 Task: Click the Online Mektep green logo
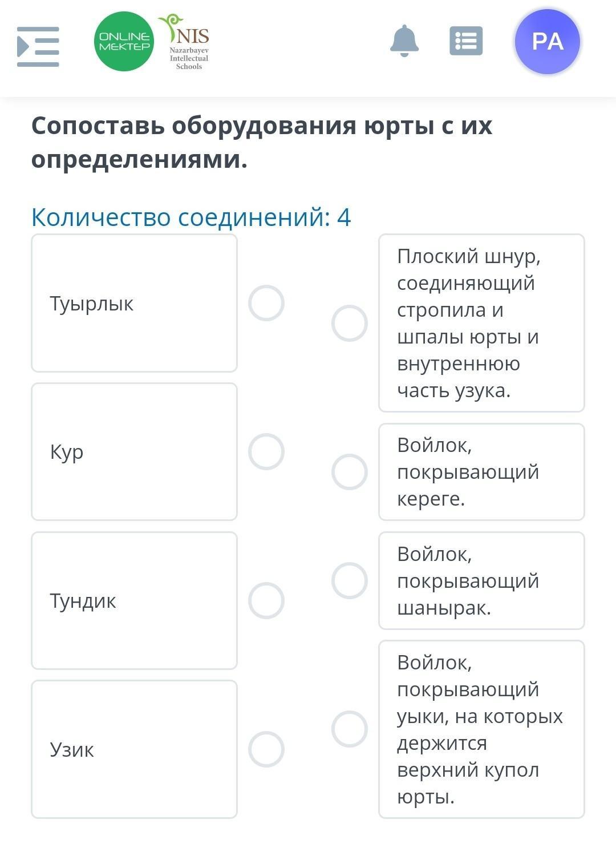[x=124, y=42]
